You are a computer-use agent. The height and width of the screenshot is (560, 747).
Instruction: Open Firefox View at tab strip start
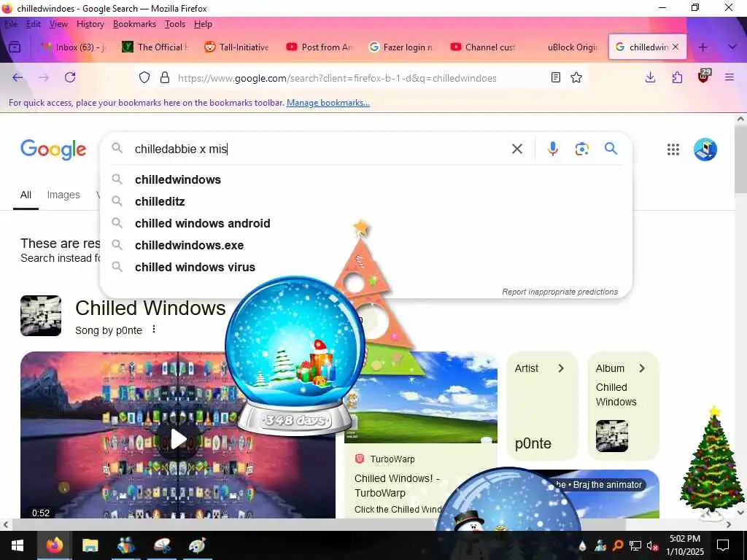click(x=15, y=47)
